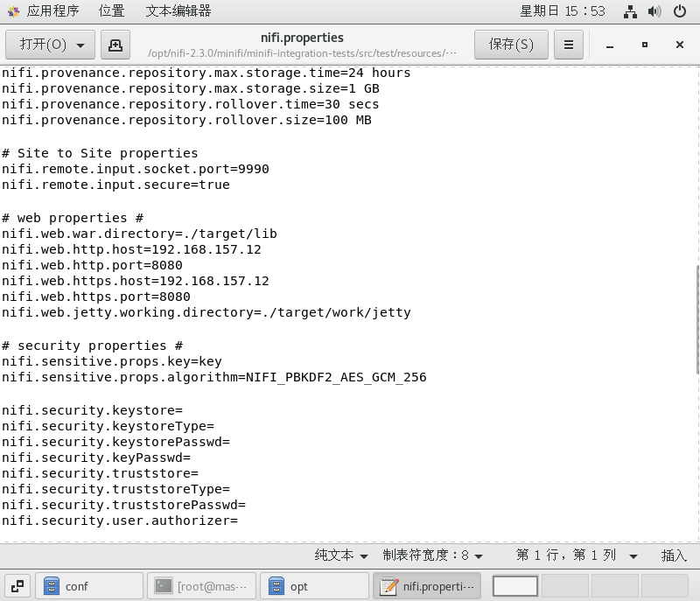The width and height of the screenshot is (700, 601).
Task: Click the line nifi.remote.input.secure=true
Action: [x=115, y=185]
